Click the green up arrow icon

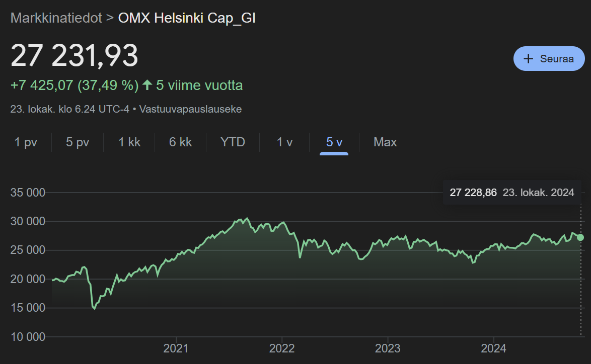pyautogui.click(x=147, y=85)
